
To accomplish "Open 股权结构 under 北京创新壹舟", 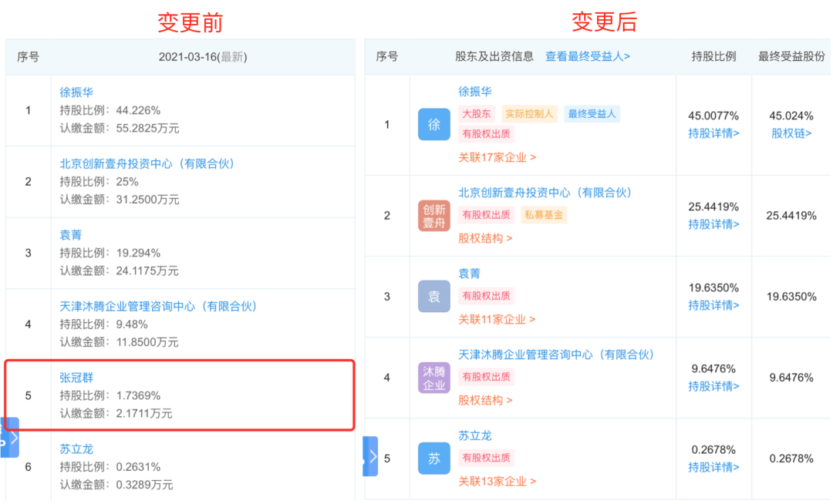I will tap(486, 239).
